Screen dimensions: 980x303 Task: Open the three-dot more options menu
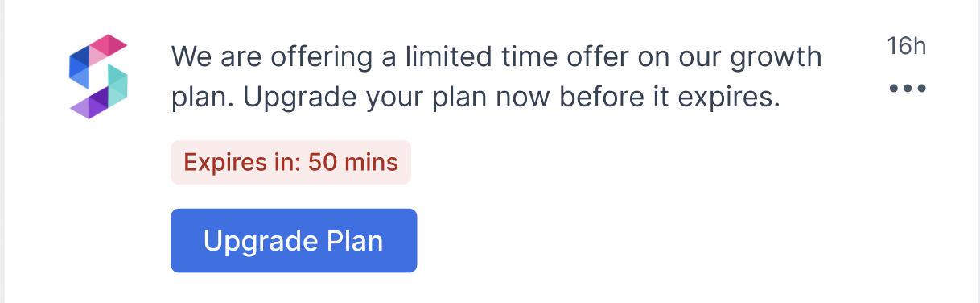coord(908,88)
